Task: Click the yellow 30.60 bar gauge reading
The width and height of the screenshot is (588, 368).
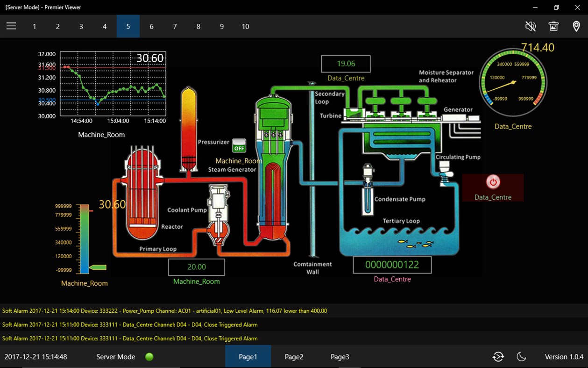Action: click(112, 204)
